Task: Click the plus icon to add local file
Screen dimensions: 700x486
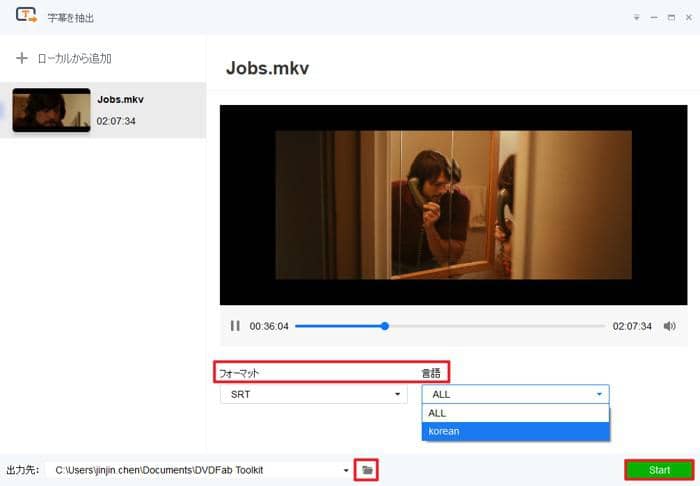Action: [21, 58]
